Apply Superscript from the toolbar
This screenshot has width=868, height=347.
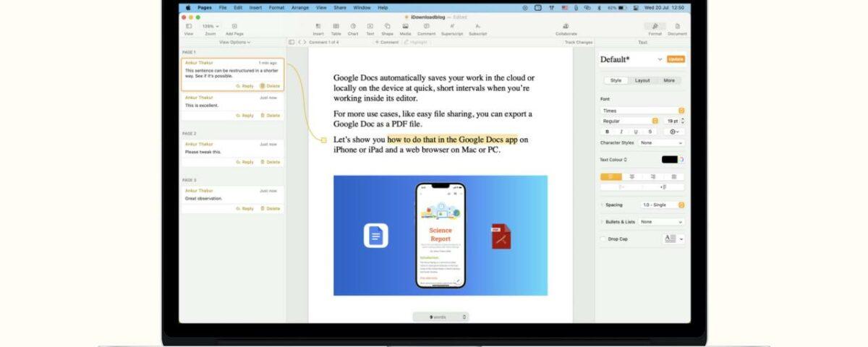452,26
